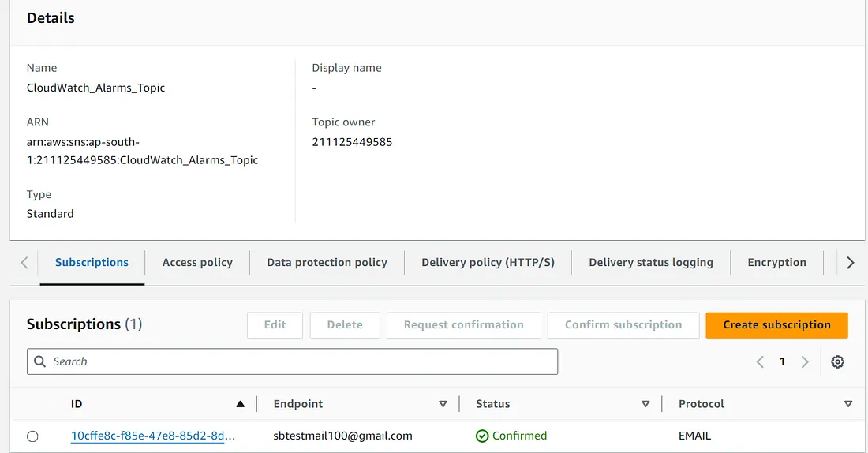Viewport: 868px width, 453px height.
Task: Sort by Protocol column dropdown arrow
Action: (848, 404)
